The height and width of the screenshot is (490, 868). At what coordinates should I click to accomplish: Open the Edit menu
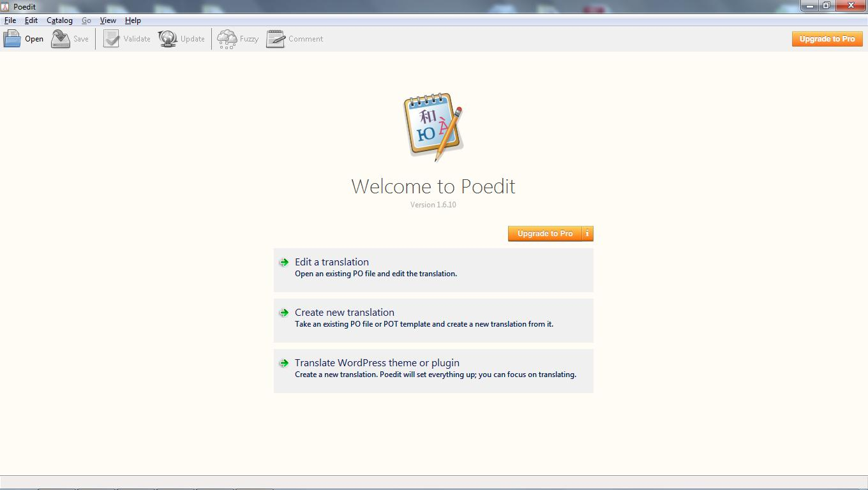(x=31, y=20)
